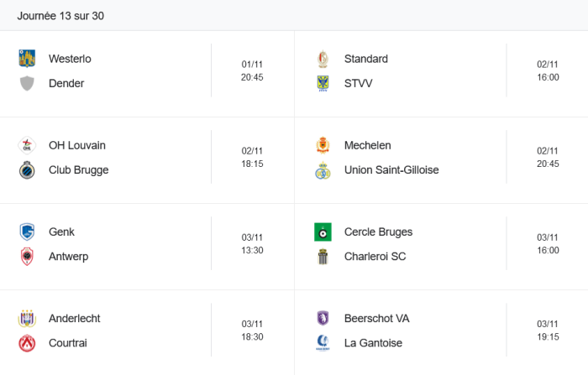Image resolution: width=588 pixels, height=375 pixels.
Task: Click the Beerschot VA purple shield
Action: tap(323, 318)
